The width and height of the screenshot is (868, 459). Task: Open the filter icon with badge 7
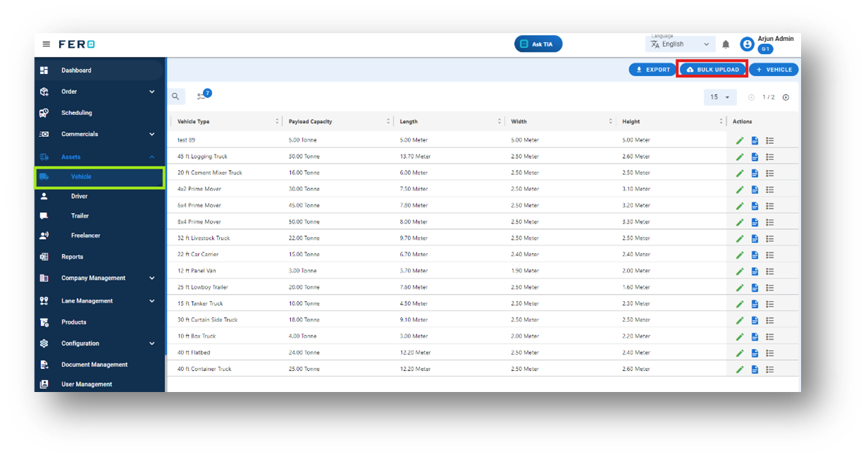coord(204,95)
